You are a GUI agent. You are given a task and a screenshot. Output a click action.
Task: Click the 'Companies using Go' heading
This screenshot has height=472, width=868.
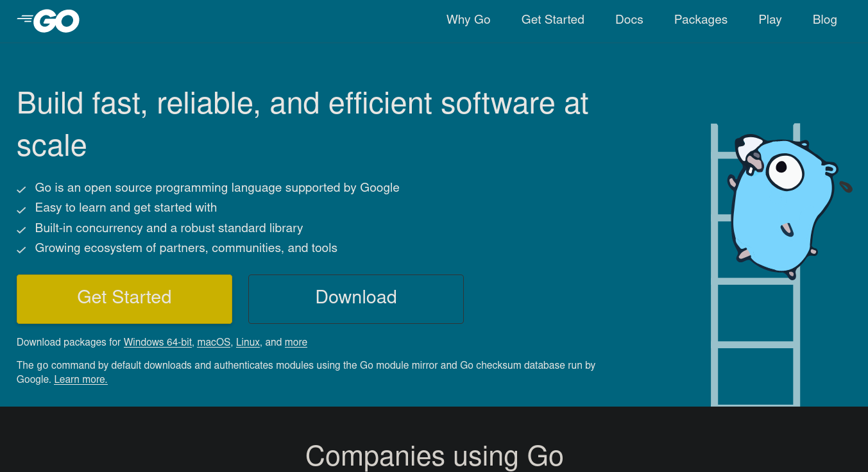coord(434,456)
